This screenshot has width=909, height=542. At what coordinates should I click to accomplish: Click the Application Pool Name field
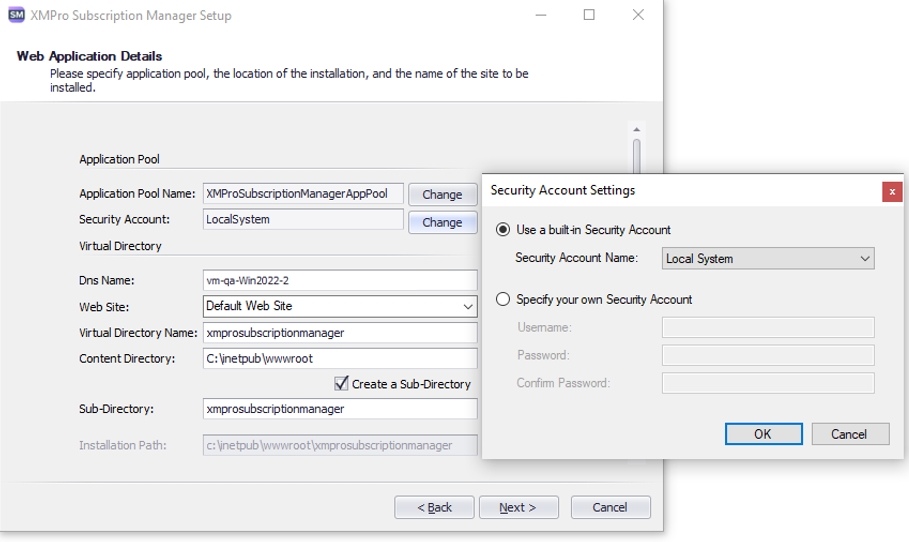(x=303, y=194)
